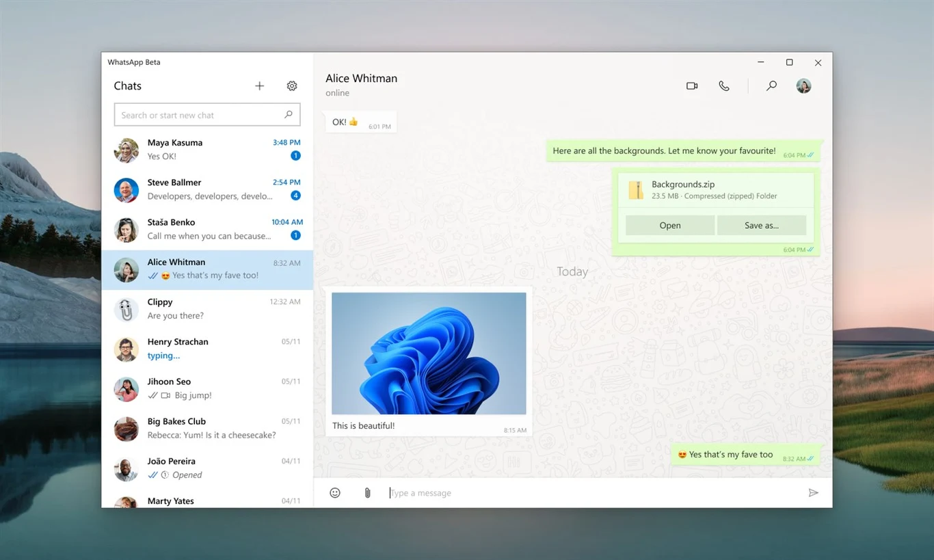Open the Big Bakes Club group chat
This screenshot has width=934, height=560.
[x=205, y=428]
